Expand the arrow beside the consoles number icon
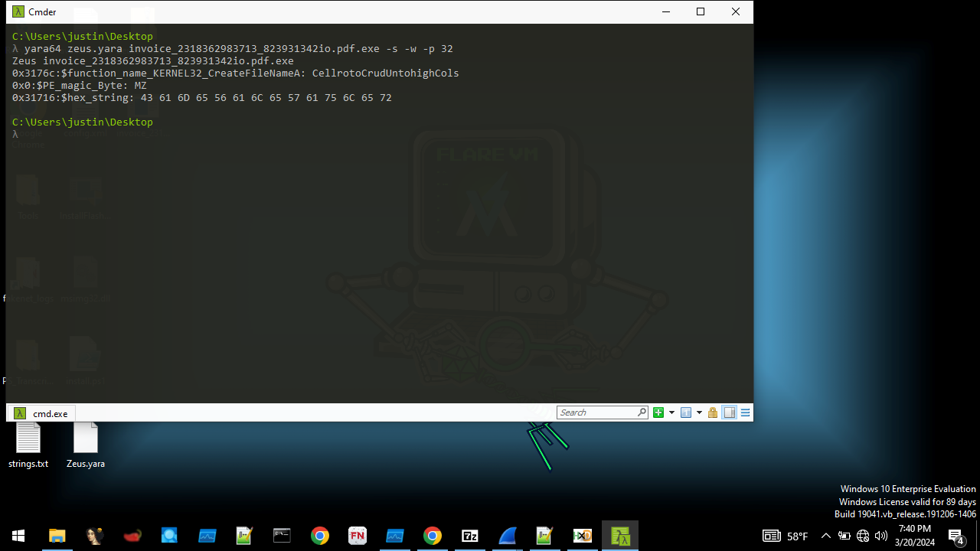 (x=699, y=412)
